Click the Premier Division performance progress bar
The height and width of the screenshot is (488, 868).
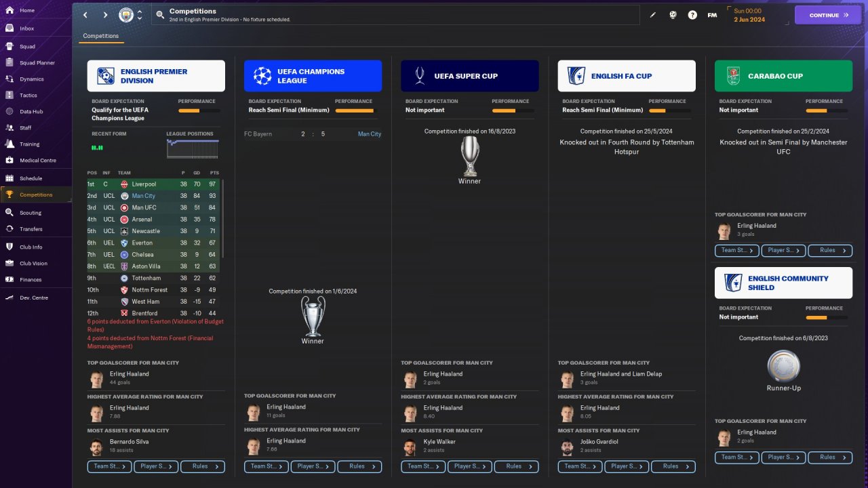coord(197,110)
